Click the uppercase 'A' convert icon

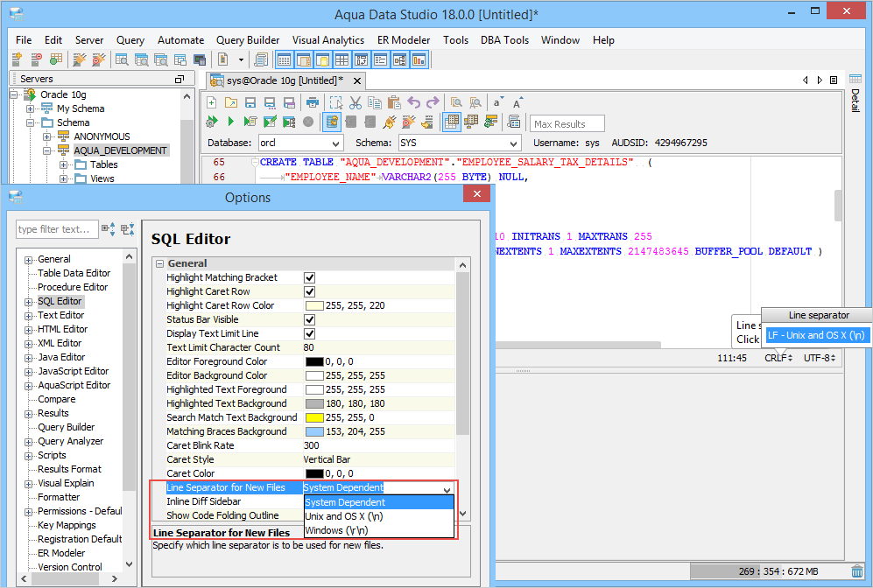pyautogui.click(x=517, y=102)
